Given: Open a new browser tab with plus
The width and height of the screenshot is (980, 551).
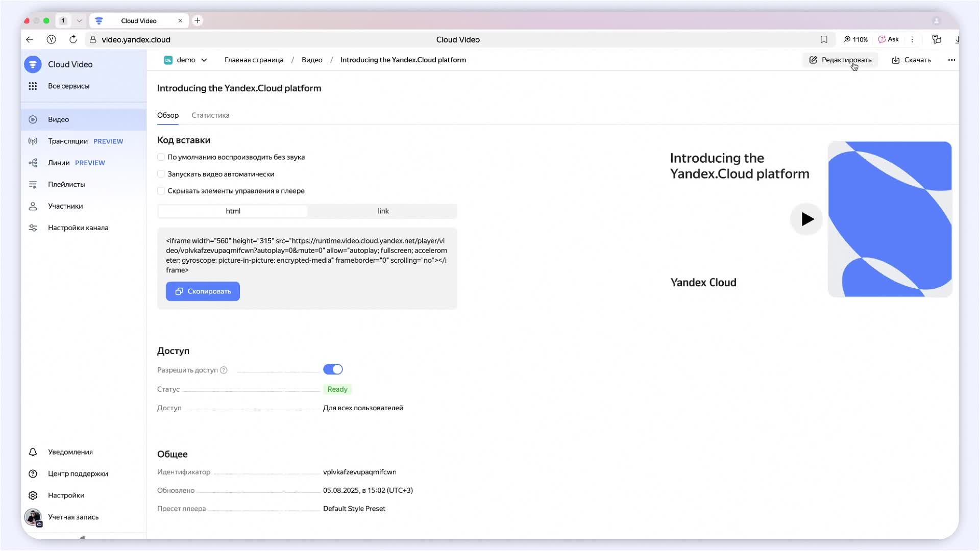Looking at the screenshot, I should (x=198, y=20).
